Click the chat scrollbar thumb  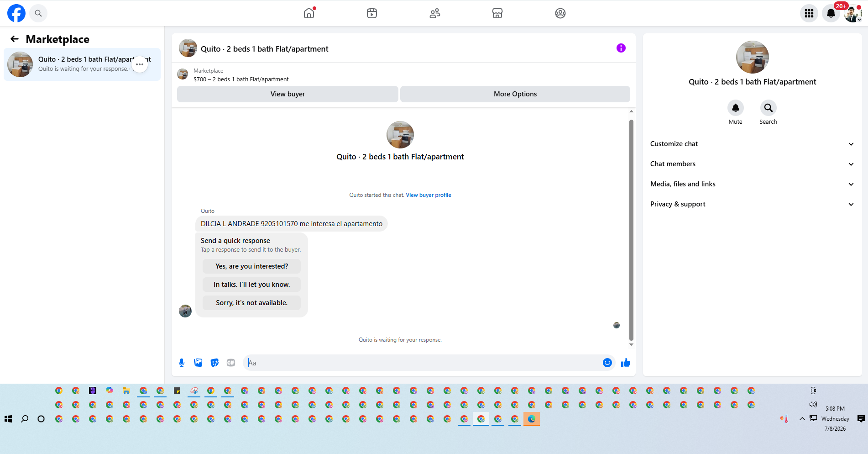(x=631, y=230)
